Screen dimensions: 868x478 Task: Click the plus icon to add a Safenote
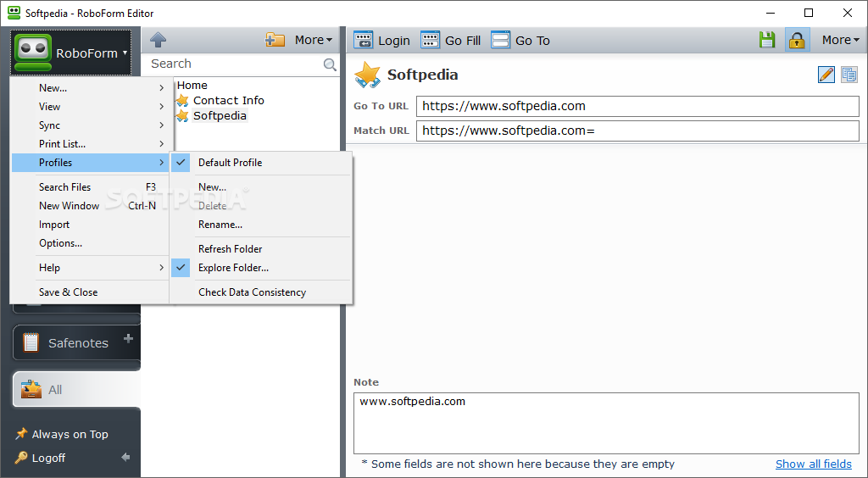[129, 338]
